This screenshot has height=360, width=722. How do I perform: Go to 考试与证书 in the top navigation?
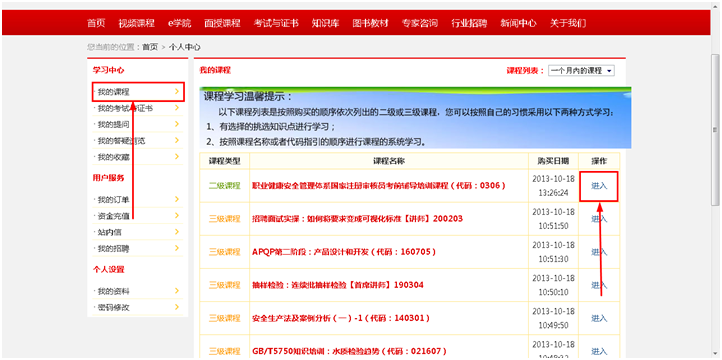point(276,23)
